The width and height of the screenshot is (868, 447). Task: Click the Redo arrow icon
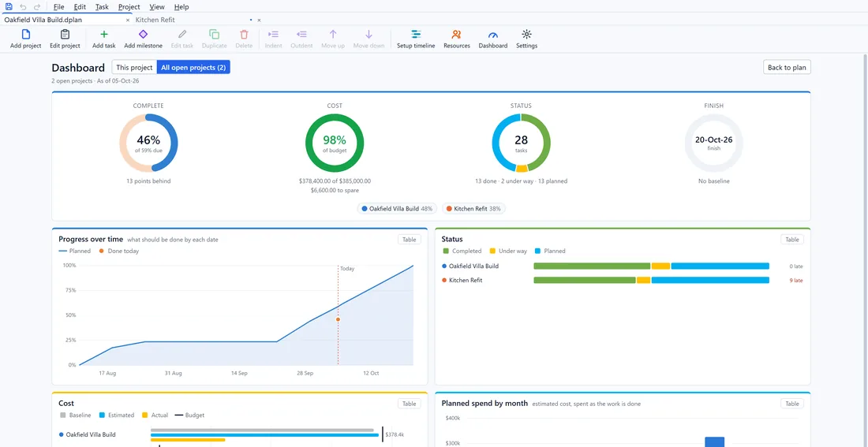[36, 6]
